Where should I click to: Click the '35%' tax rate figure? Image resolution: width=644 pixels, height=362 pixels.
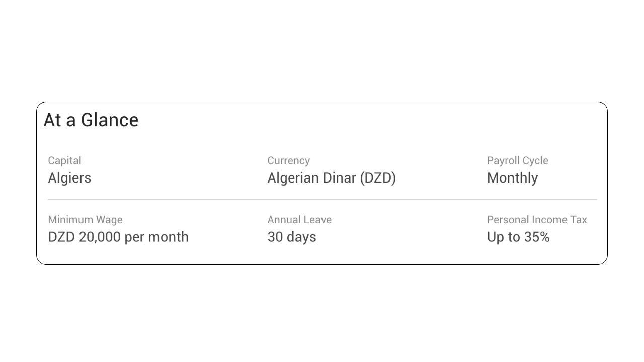tap(535, 237)
